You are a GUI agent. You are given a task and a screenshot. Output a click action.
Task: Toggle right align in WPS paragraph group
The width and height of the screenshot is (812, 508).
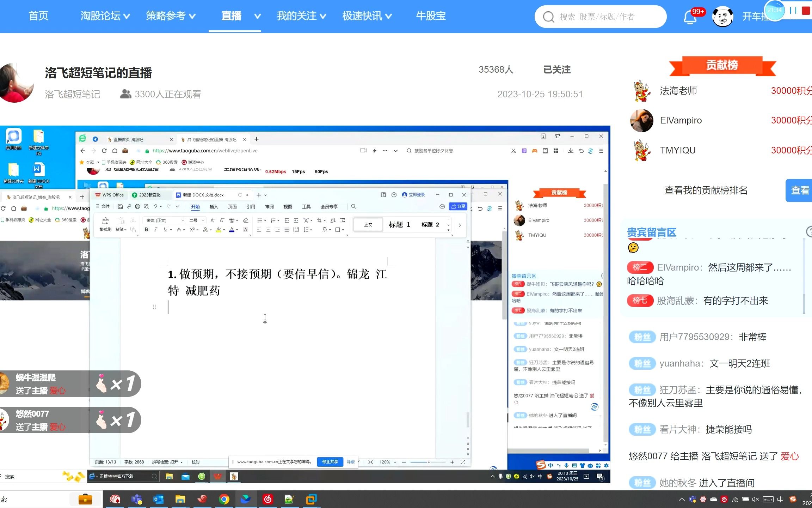click(x=277, y=230)
